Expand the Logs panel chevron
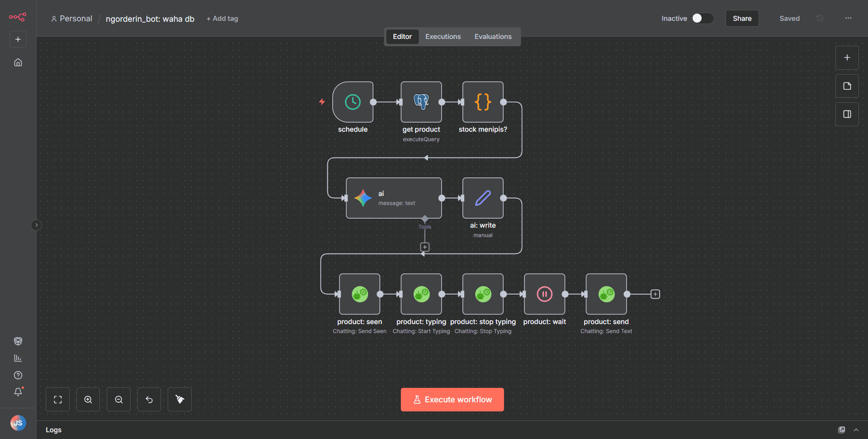 856,430
